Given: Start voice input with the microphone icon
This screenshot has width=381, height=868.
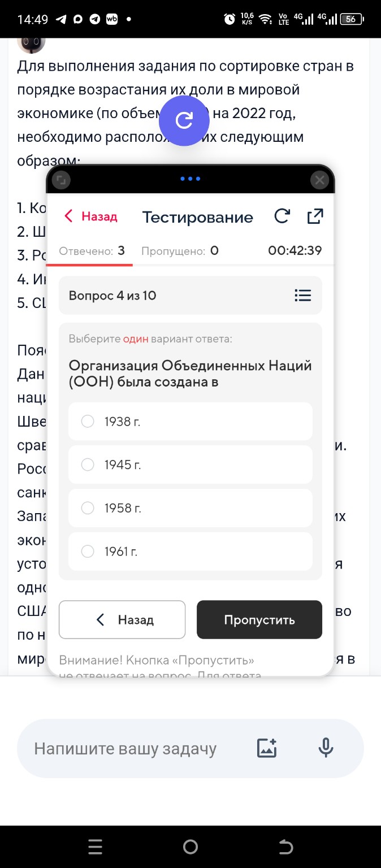Looking at the screenshot, I should click(x=326, y=748).
